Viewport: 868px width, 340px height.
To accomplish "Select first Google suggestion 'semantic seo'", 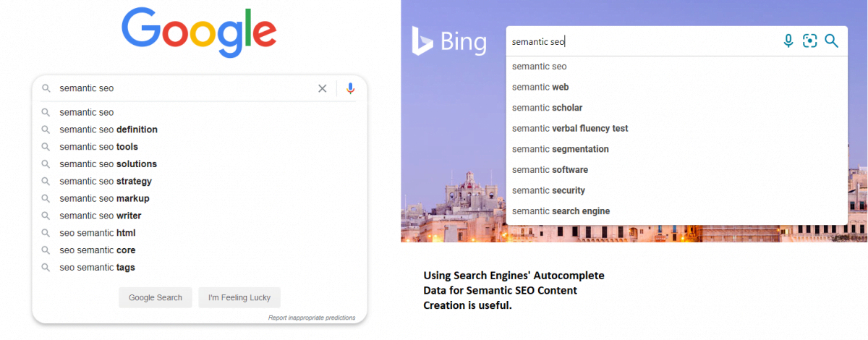I will [87, 112].
